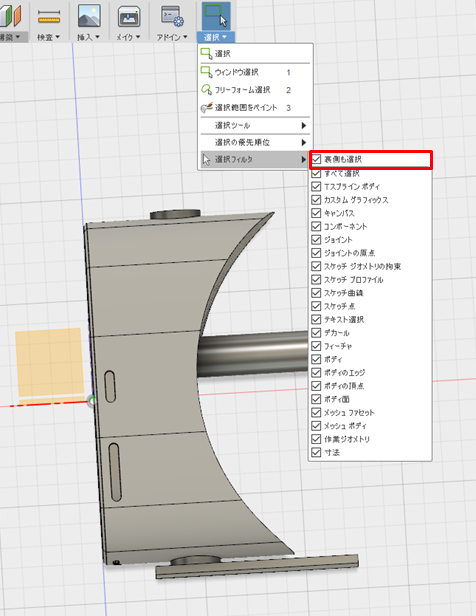
Task: Toggle the すべて選択 checkbox
Action: coord(316,173)
